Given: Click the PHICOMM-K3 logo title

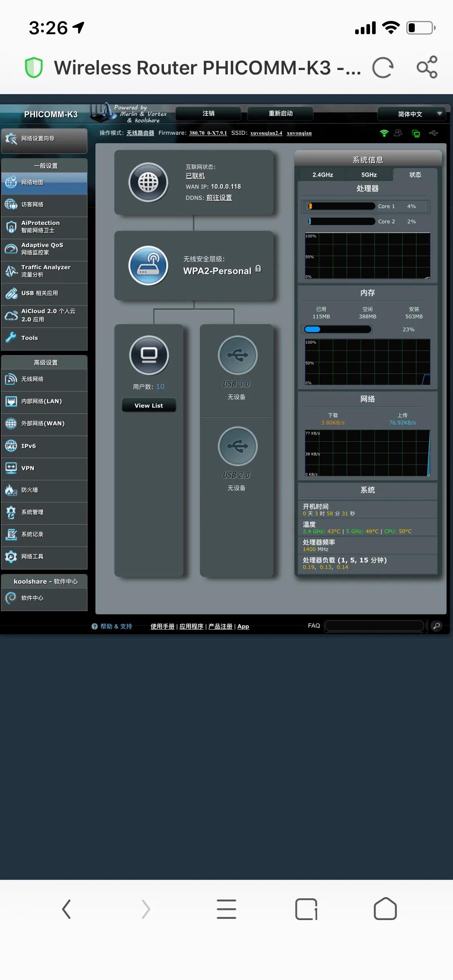Looking at the screenshot, I should click(51, 115).
